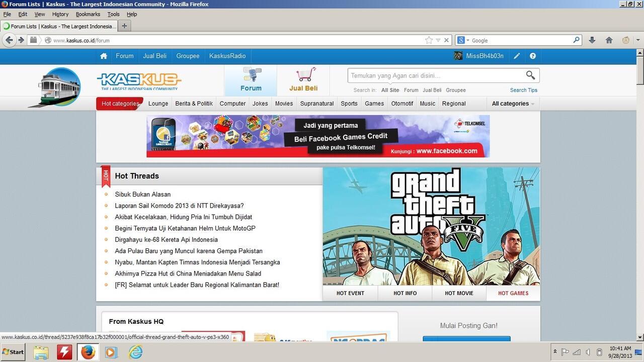The image size is (644, 362).
Task: Click the Grand Theft Auto V banner
Action: tap(431, 226)
